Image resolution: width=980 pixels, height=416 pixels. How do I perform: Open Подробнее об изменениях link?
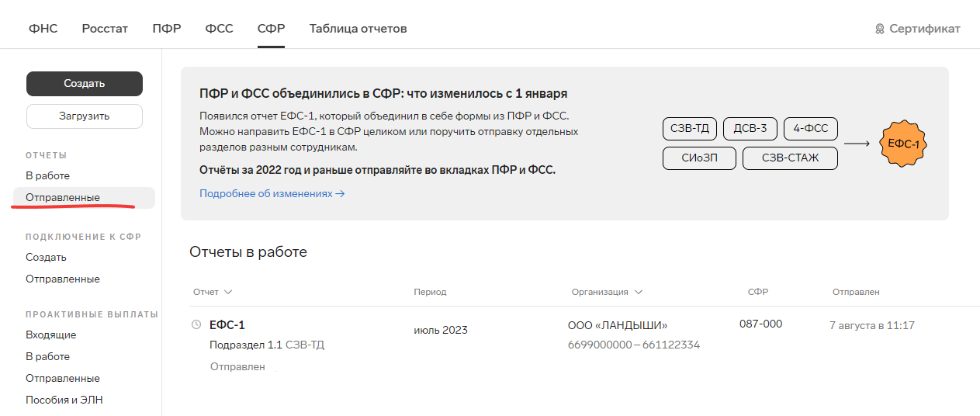click(272, 193)
